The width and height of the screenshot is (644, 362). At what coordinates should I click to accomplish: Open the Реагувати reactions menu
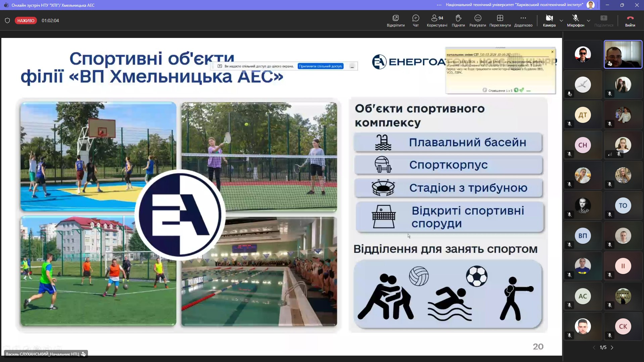[477, 20]
